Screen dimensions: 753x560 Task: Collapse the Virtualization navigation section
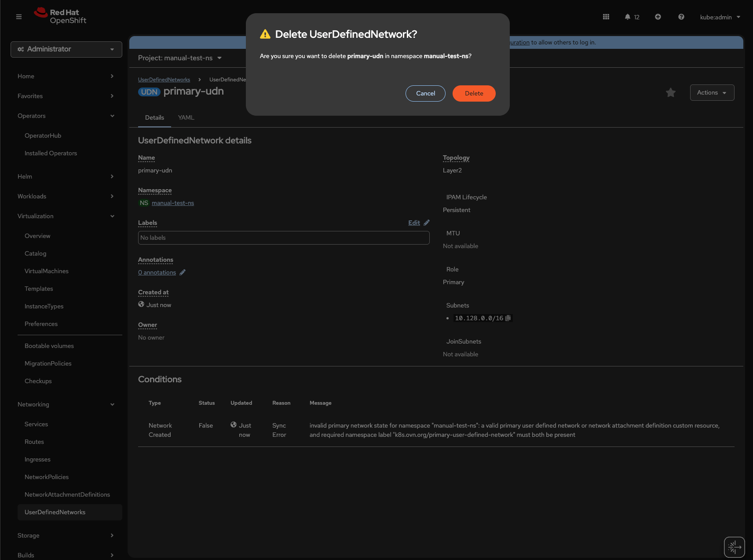[66, 216]
